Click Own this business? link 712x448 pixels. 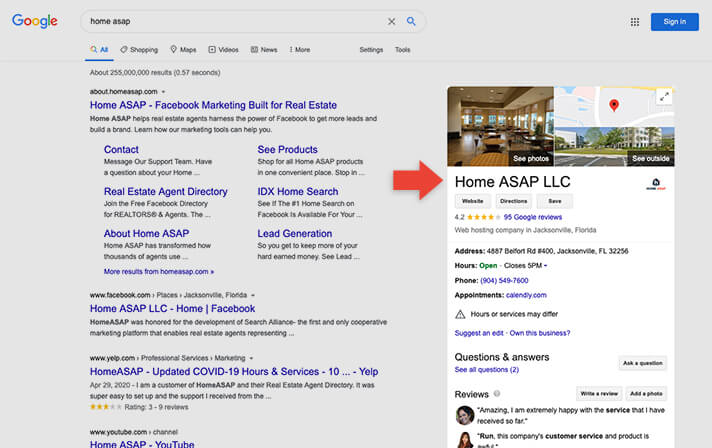(x=539, y=333)
